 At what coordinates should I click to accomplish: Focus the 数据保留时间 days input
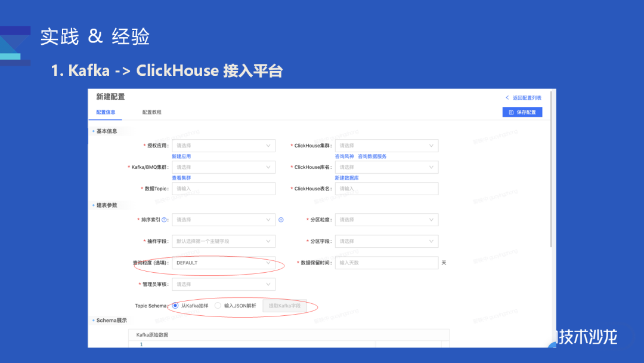[386, 263]
